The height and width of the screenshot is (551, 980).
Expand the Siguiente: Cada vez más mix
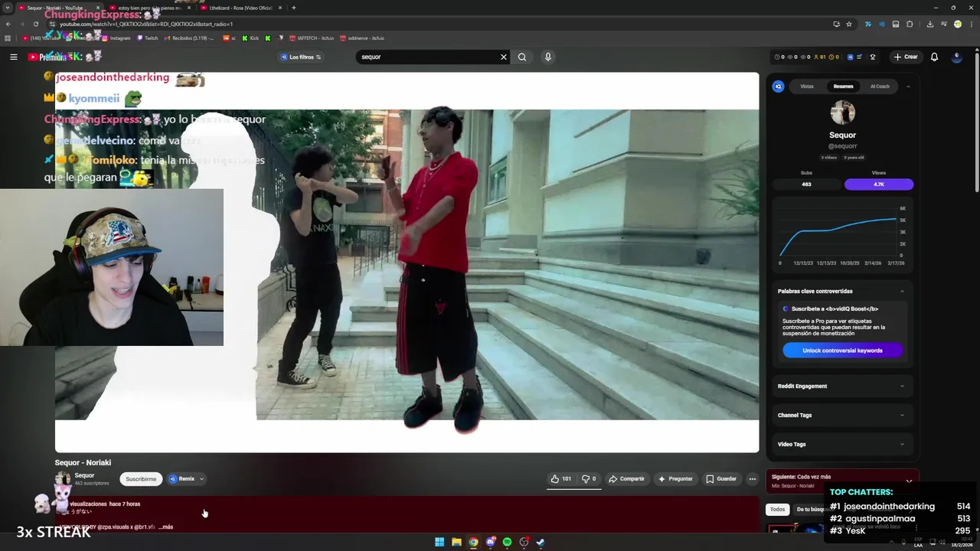pyautogui.click(x=909, y=481)
